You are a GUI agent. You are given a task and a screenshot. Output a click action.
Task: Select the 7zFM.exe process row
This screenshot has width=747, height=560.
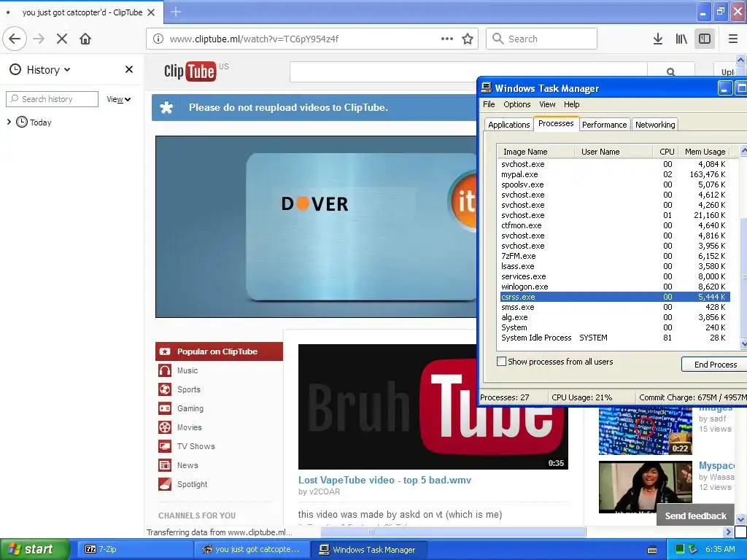[614, 256]
